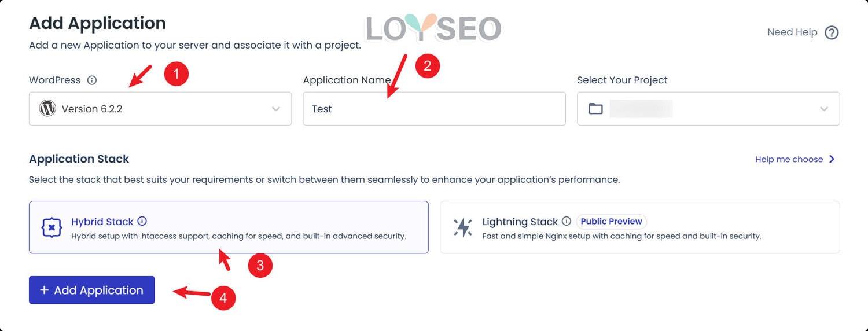Screen dimensions: 868x331
Task: Click the Need Help question mark icon
Action: 832,32
